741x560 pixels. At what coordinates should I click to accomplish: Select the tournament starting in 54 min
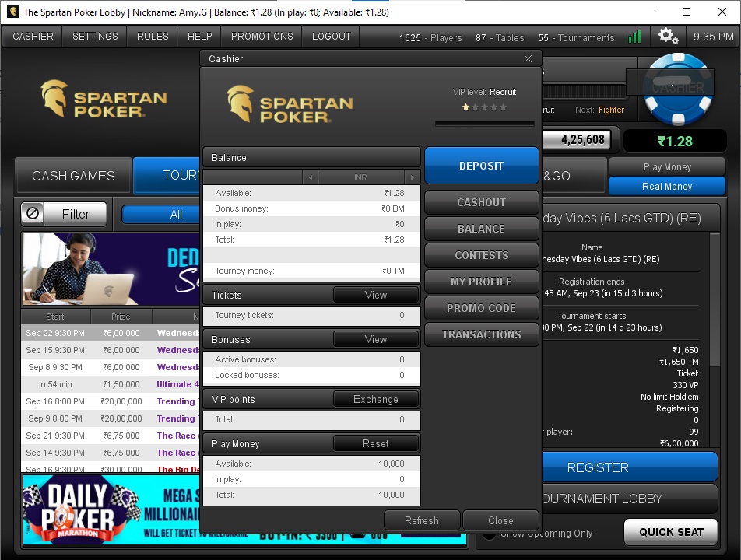pyautogui.click(x=111, y=384)
